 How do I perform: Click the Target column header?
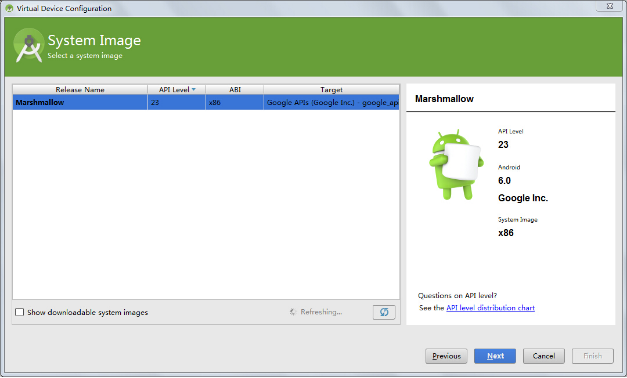331,90
